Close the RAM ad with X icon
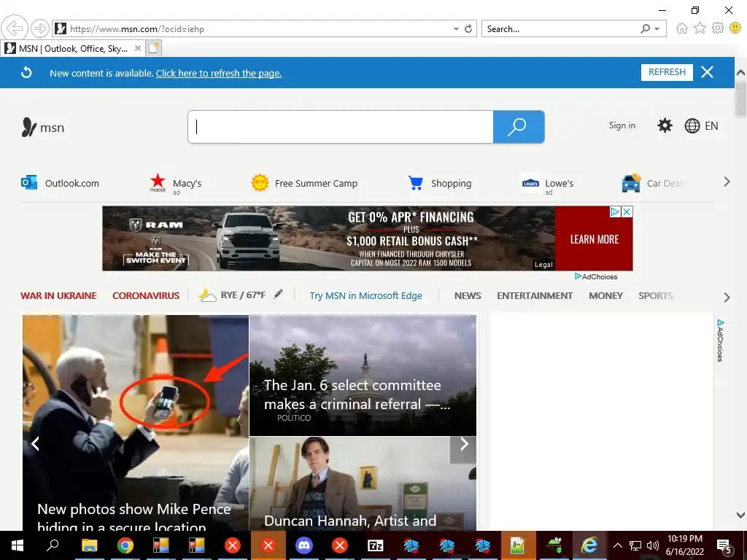 [627, 212]
